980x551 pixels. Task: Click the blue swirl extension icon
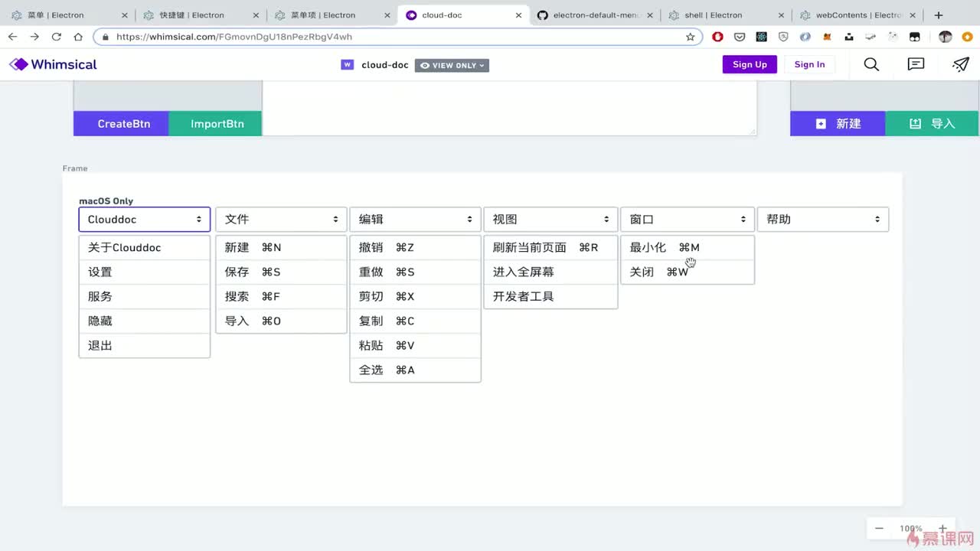(805, 37)
